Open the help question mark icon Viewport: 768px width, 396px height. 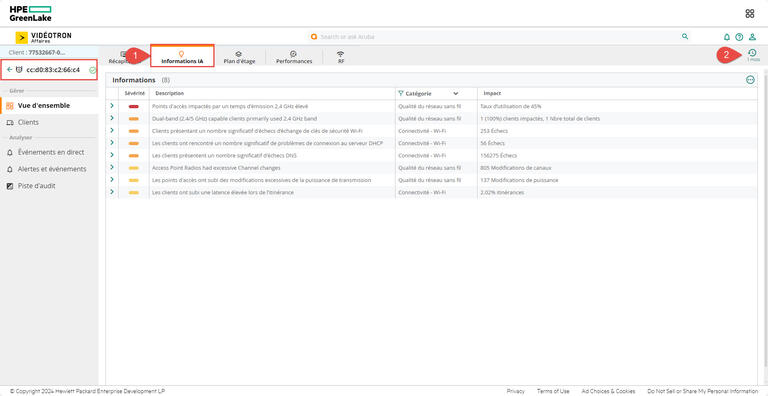point(739,37)
